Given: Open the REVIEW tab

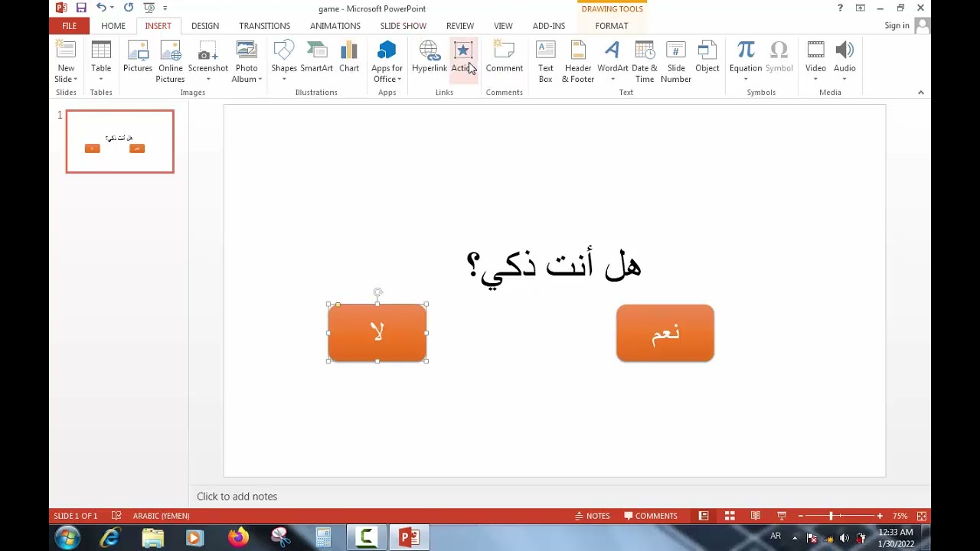Looking at the screenshot, I should click(x=460, y=26).
